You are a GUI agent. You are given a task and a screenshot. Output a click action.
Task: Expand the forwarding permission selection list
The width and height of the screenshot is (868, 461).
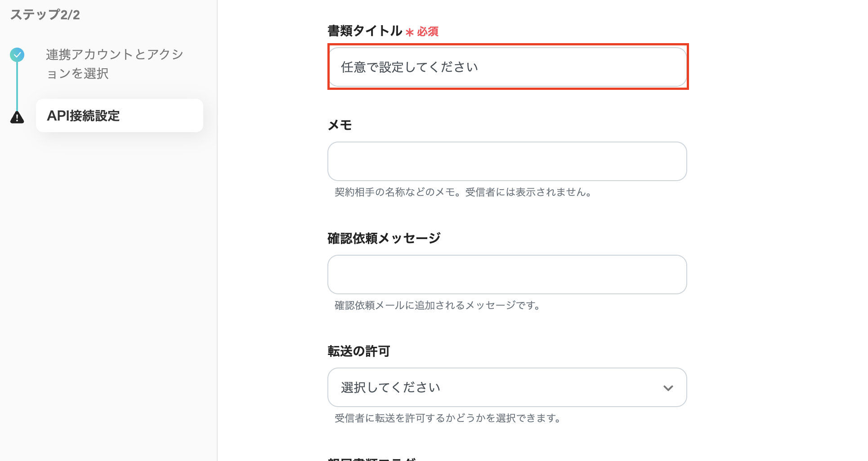click(x=507, y=387)
